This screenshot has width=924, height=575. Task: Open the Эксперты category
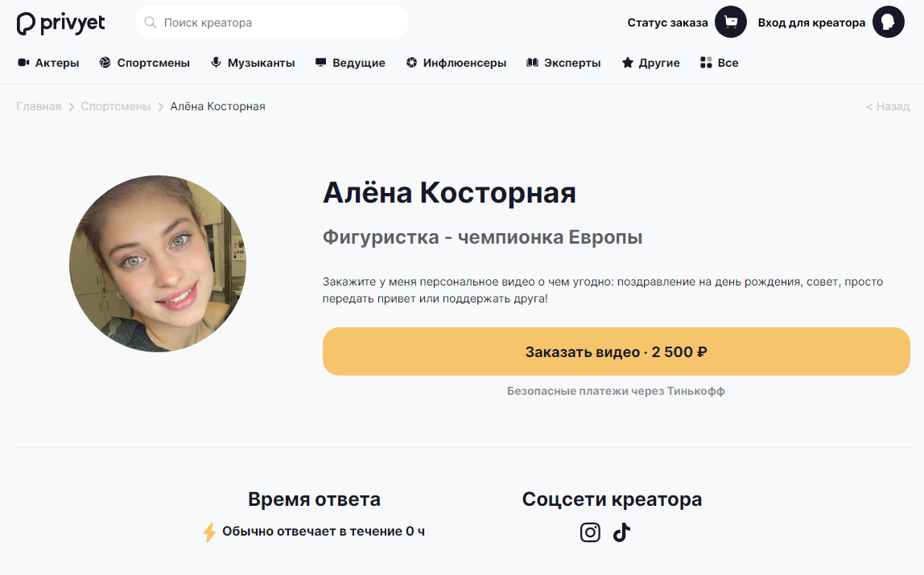pyautogui.click(x=563, y=63)
